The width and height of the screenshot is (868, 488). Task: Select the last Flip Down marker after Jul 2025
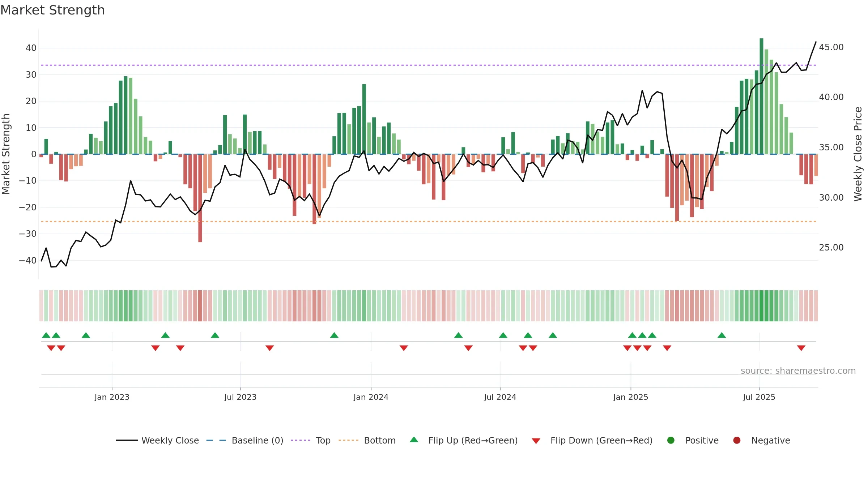pos(801,348)
